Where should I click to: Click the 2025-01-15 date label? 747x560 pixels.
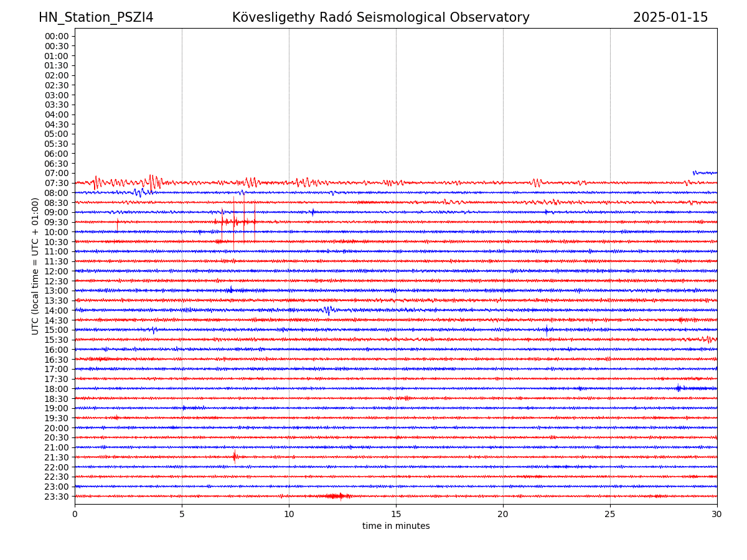670,17
